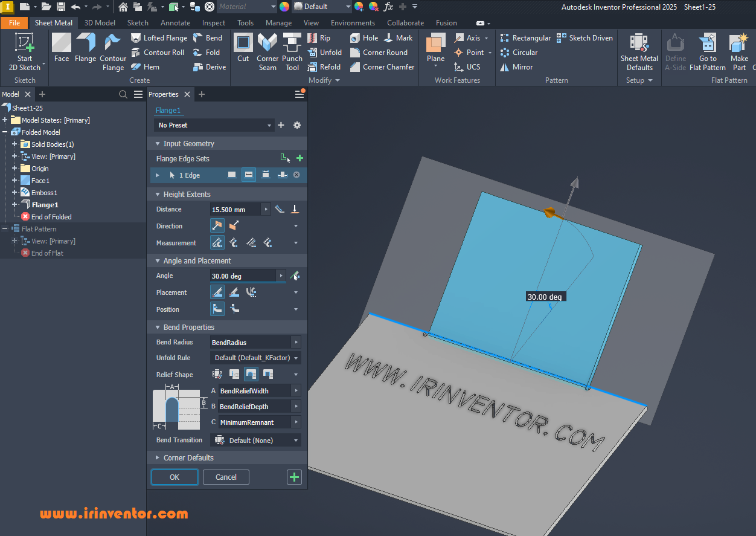Choose the first Measurement datum option
756x536 pixels.
coord(217,243)
